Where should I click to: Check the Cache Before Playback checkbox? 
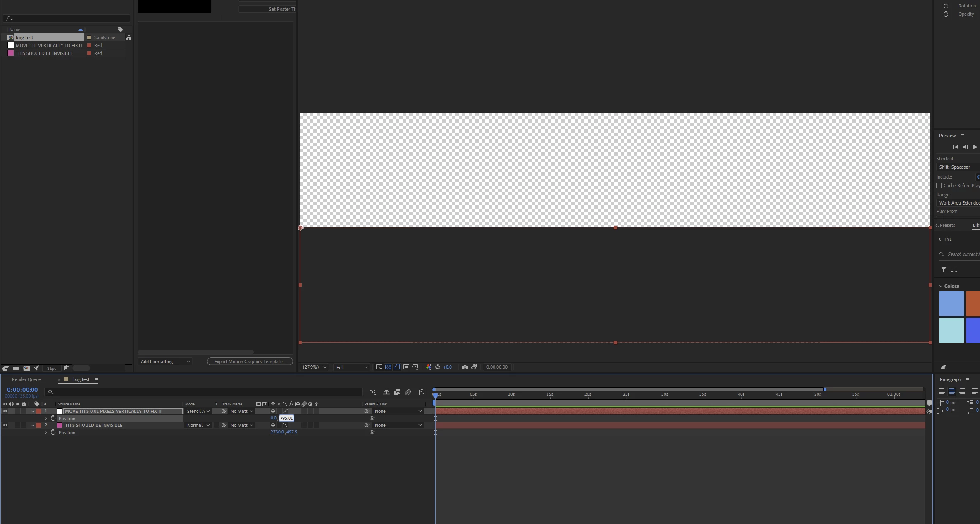(939, 186)
